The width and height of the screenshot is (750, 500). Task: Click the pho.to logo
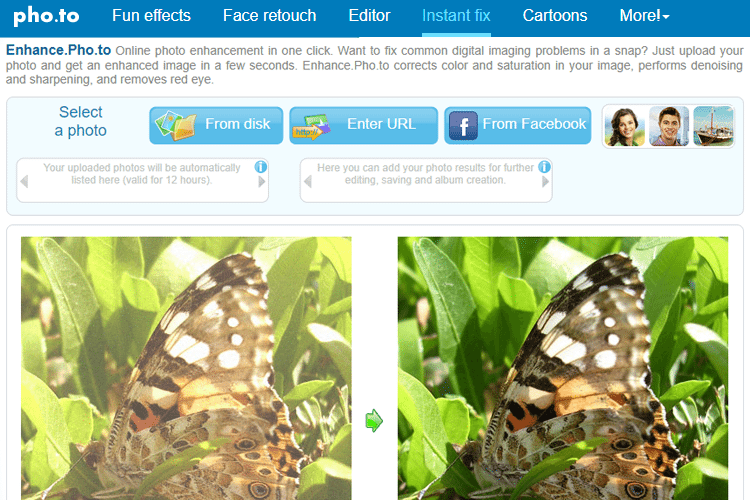(x=46, y=16)
